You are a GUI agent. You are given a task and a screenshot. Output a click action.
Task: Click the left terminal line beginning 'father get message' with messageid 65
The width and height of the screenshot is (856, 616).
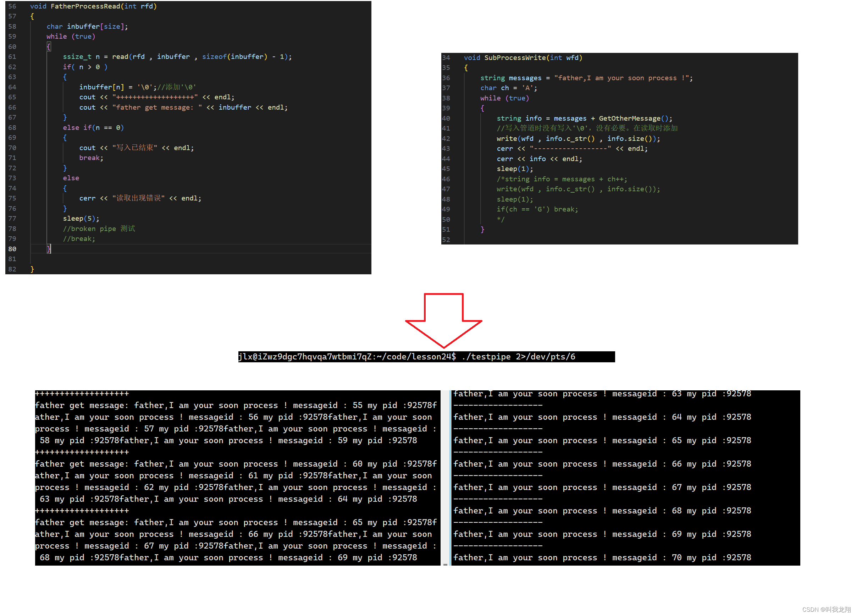tap(236, 522)
